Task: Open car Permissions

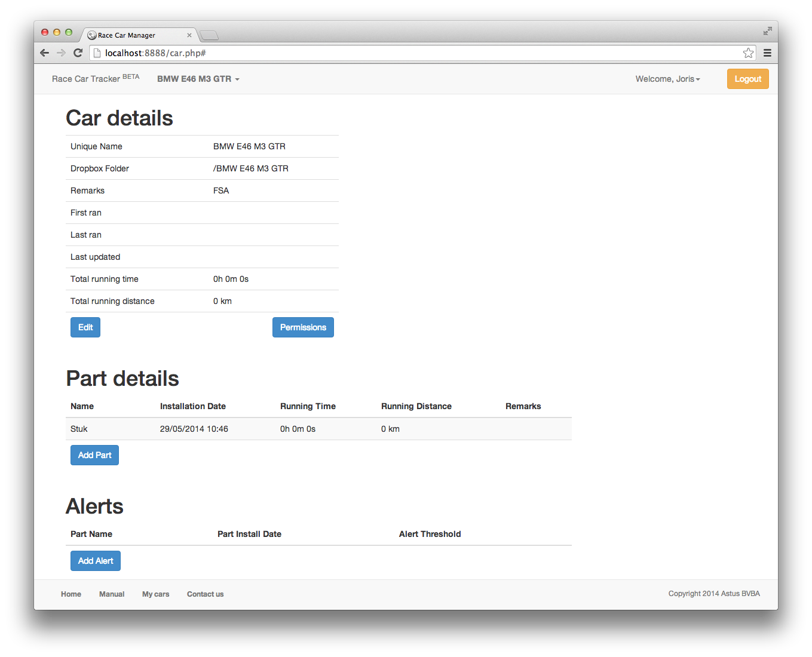Action: (303, 327)
